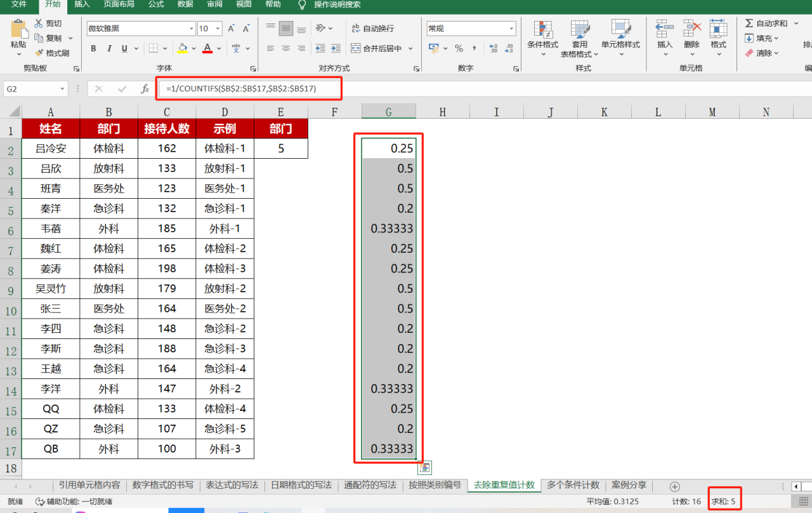Select cell E2 containing 5
The image size is (812, 513).
click(281, 149)
